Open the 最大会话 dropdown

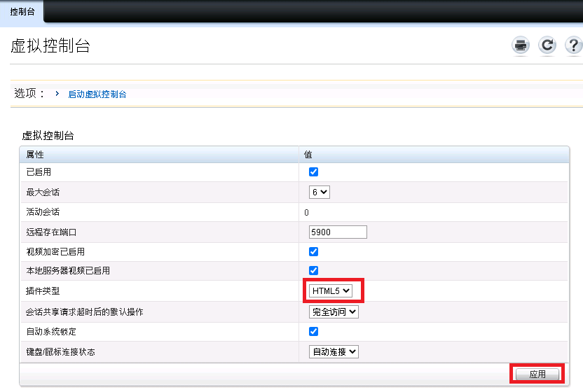tap(320, 192)
